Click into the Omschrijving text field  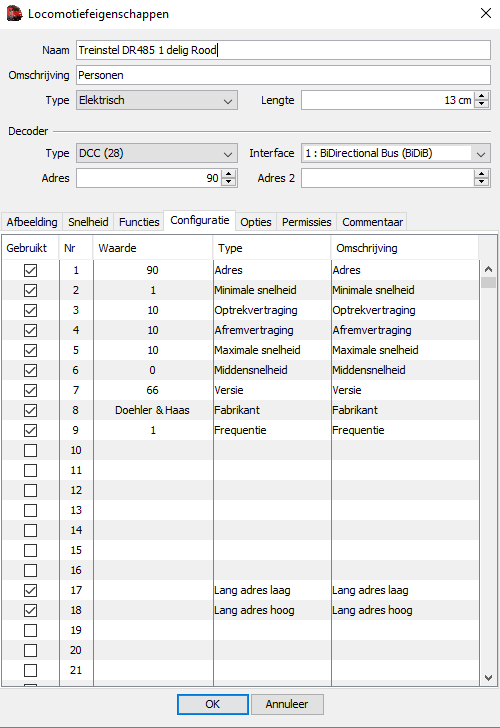(283, 75)
